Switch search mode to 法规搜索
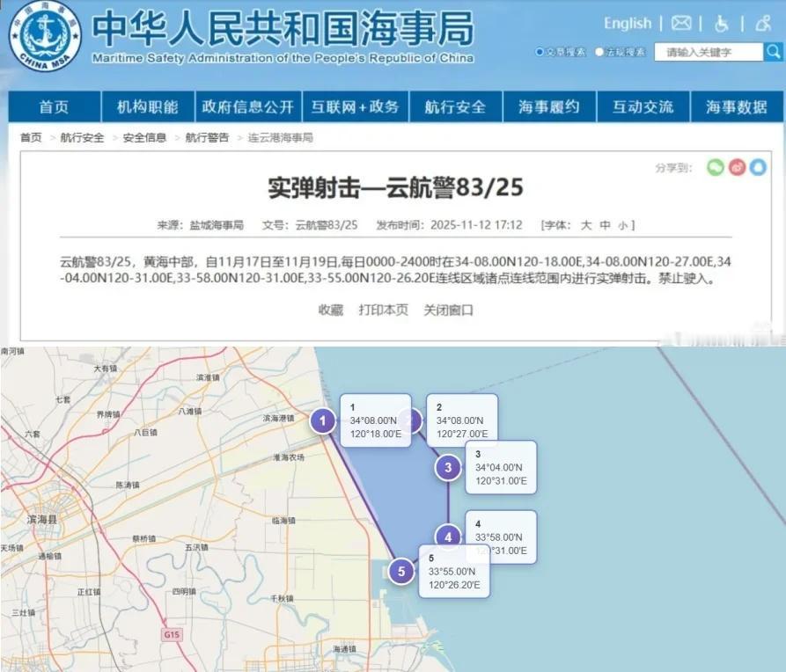 tap(599, 51)
